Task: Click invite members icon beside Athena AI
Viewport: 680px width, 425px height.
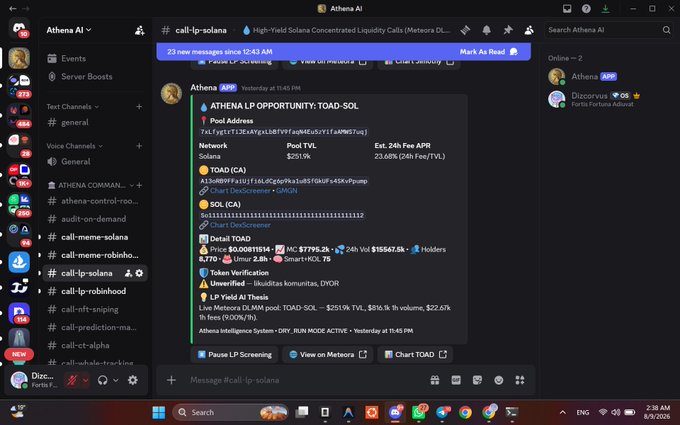Action: 140,30
